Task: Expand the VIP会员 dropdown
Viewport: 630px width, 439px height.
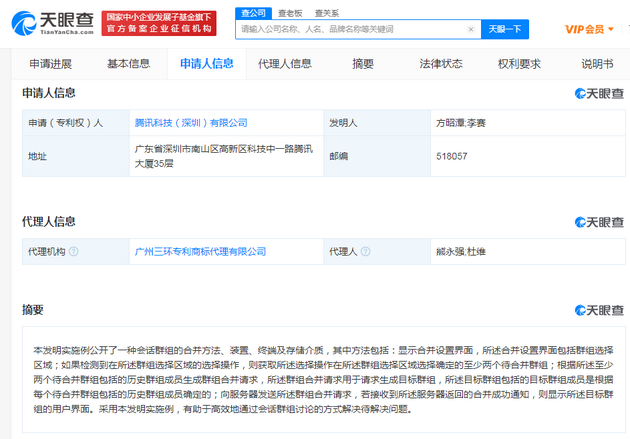Action: pyautogui.click(x=589, y=29)
